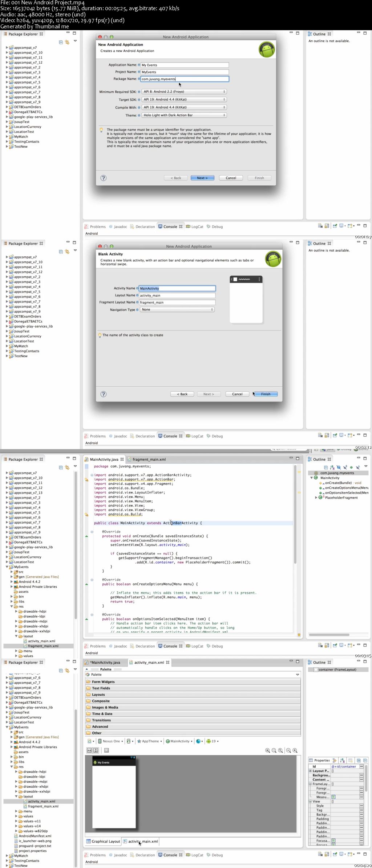Click ellipsis button in the Id property row
372x868 pixels.
[x=361, y=766]
